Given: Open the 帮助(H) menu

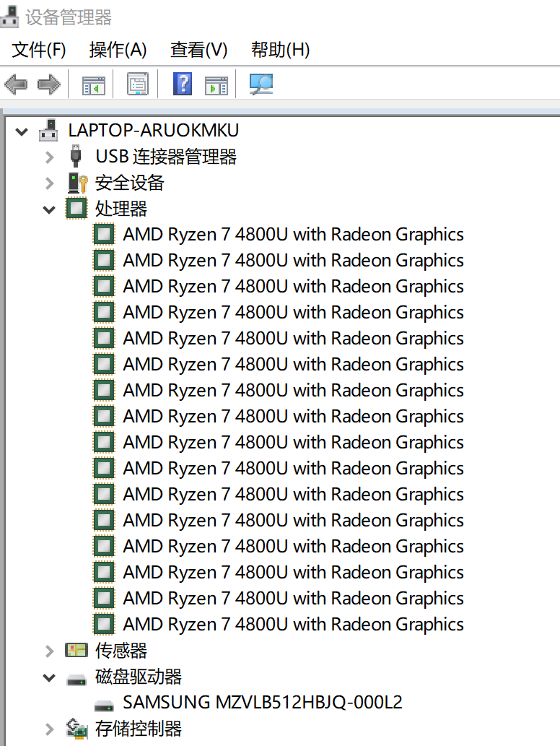Looking at the screenshot, I should point(281,50).
